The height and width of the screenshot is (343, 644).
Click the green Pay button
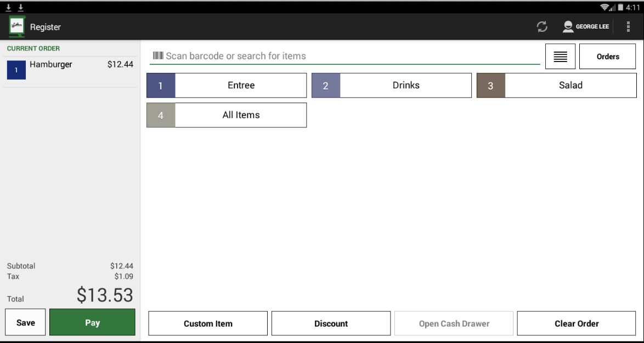pos(92,323)
